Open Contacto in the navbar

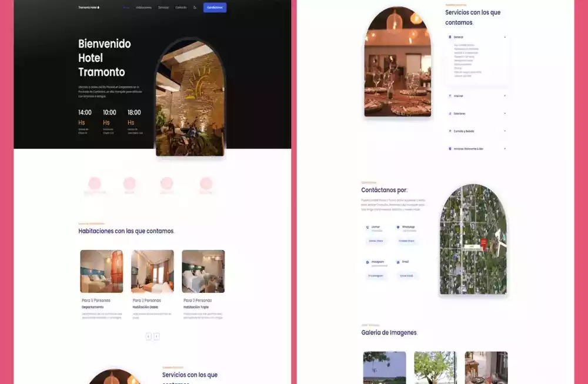click(x=181, y=8)
